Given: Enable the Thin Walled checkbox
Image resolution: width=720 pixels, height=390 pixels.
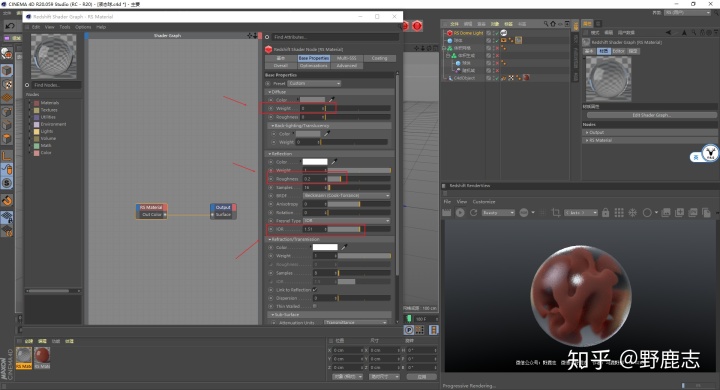Looking at the screenshot, I should (315, 306).
